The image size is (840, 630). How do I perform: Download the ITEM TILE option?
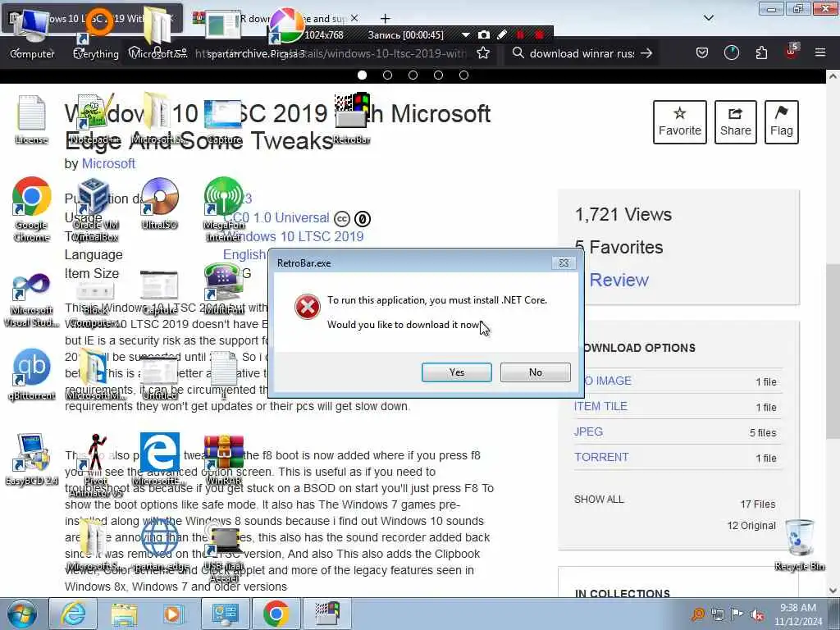600,407
